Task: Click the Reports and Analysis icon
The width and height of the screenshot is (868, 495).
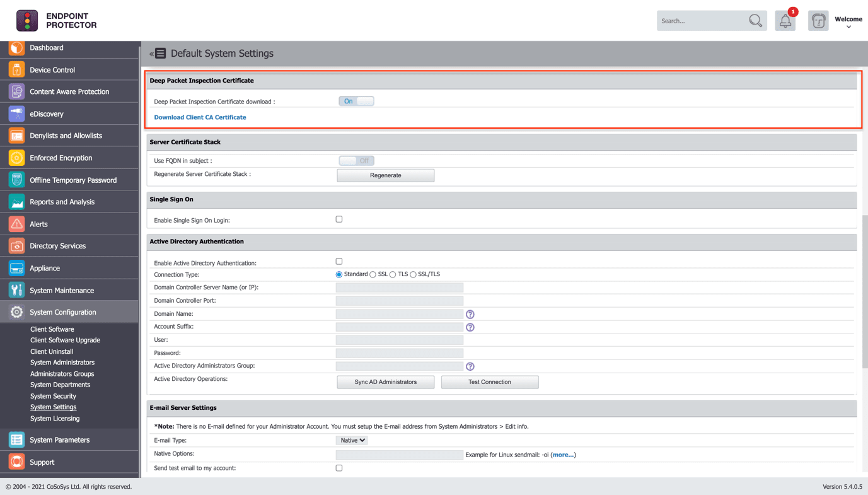Action: tap(16, 202)
